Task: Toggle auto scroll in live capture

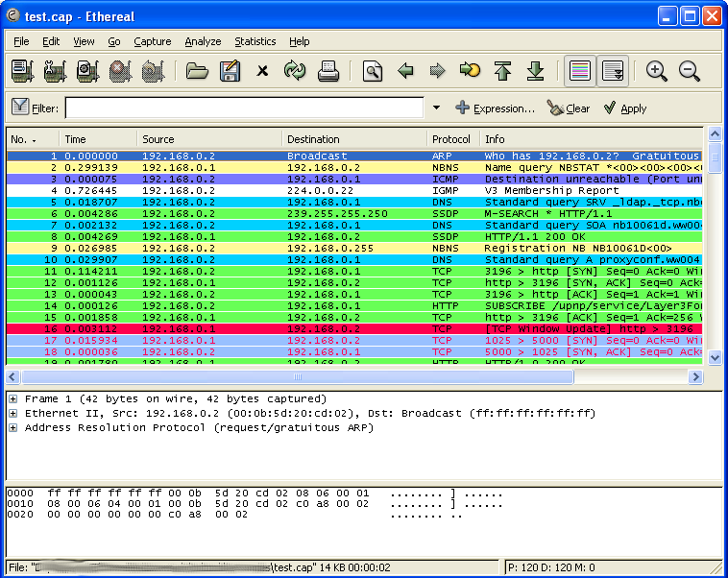Action: (x=612, y=71)
